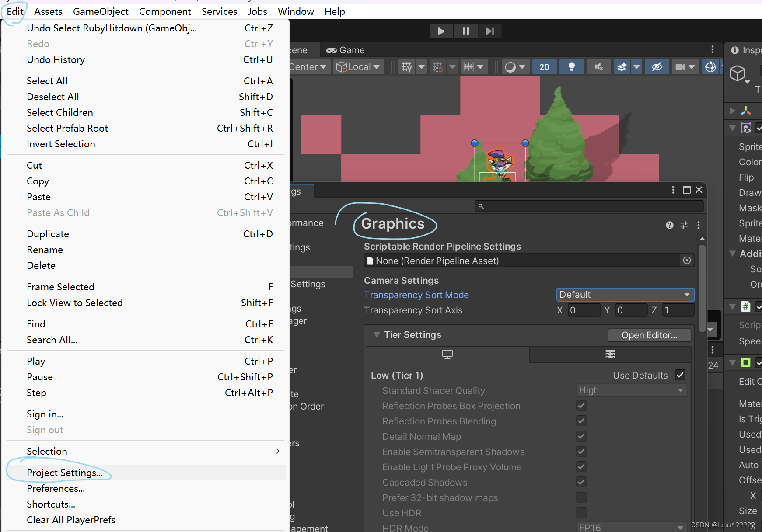Expand the Transform component foldout

(x=732, y=111)
